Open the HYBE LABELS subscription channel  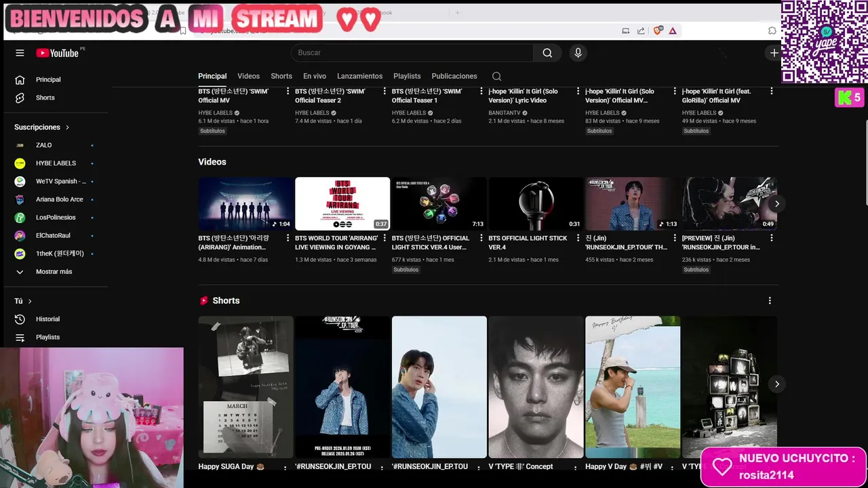54,163
